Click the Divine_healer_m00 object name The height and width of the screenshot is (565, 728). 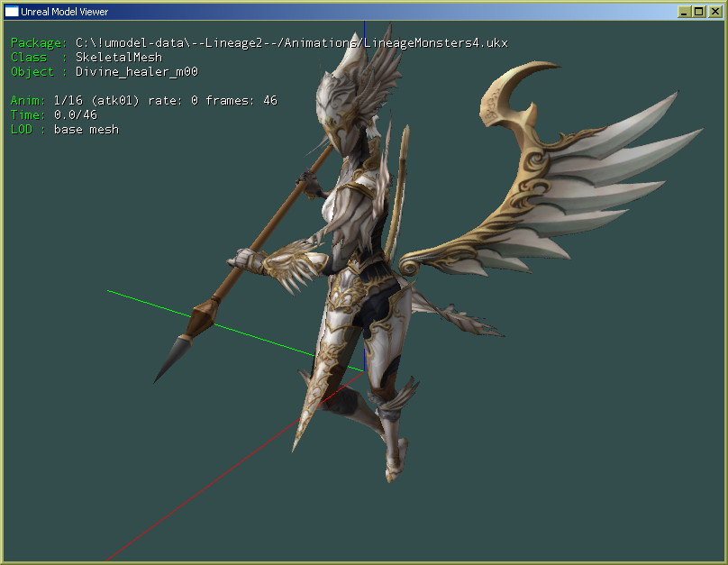[137, 71]
